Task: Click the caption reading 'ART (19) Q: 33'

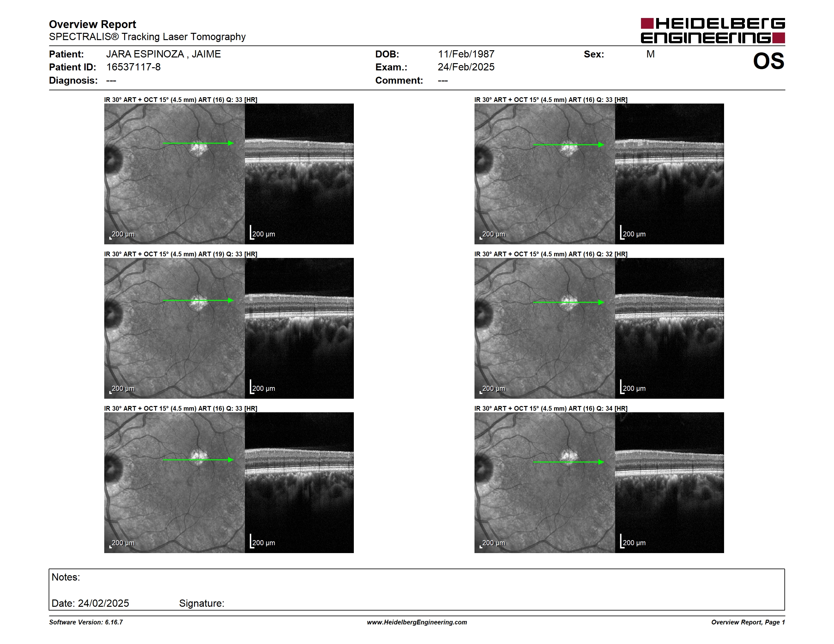Action: pyautogui.click(x=181, y=254)
